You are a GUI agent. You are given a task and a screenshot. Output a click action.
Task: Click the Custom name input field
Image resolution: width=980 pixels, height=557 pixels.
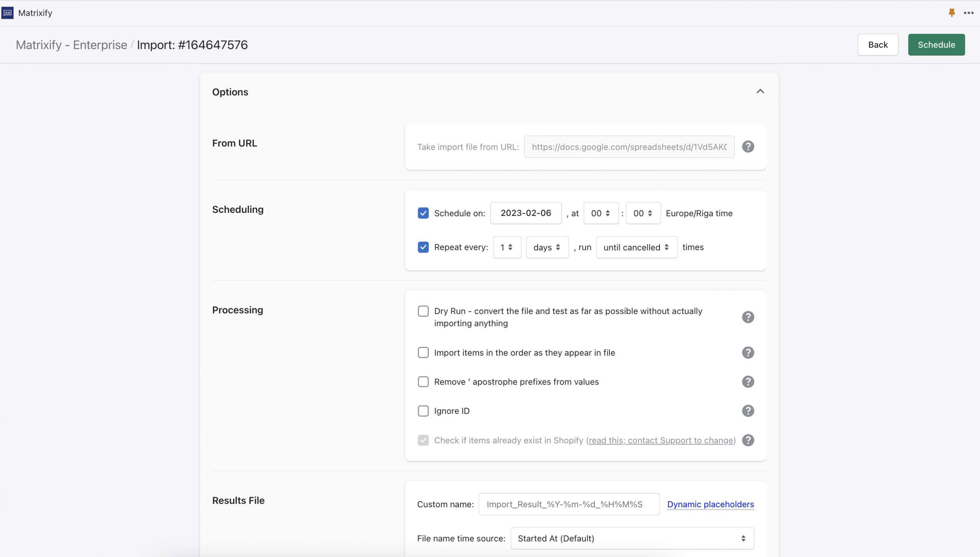[568, 504]
